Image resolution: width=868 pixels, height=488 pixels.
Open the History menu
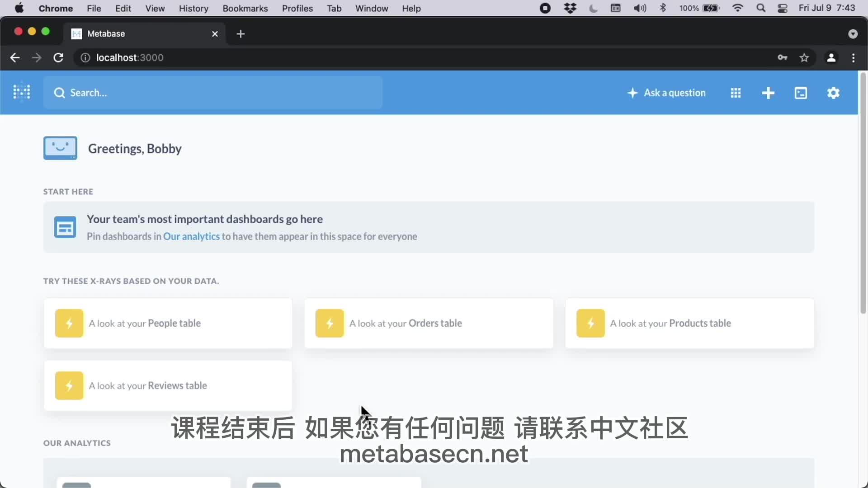pos(193,8)
